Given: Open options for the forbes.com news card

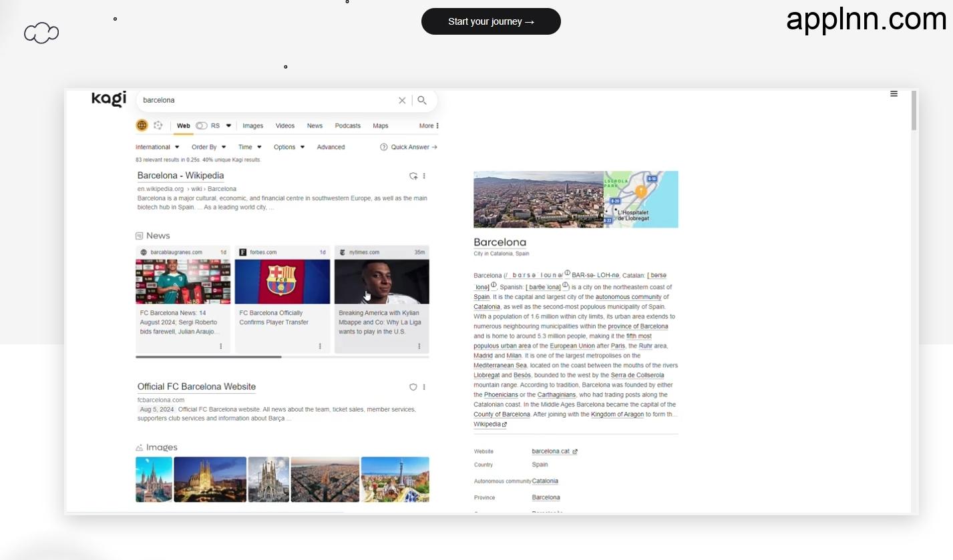Looking at the screenshot, I should [x=320, y=346].
